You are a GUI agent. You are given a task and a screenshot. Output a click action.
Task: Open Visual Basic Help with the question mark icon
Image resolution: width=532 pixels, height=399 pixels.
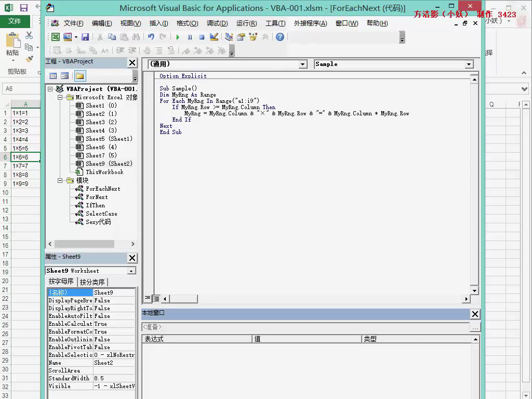[280, 37]
